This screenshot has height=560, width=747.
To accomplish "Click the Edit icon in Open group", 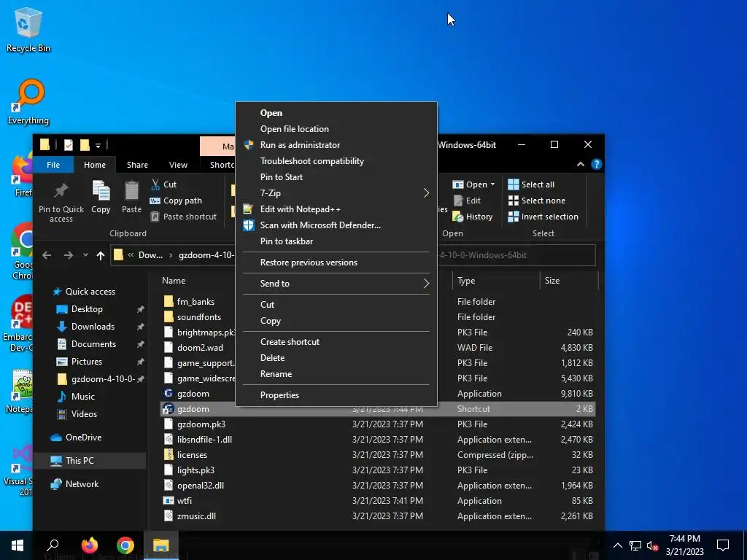I will coord(458,201).
